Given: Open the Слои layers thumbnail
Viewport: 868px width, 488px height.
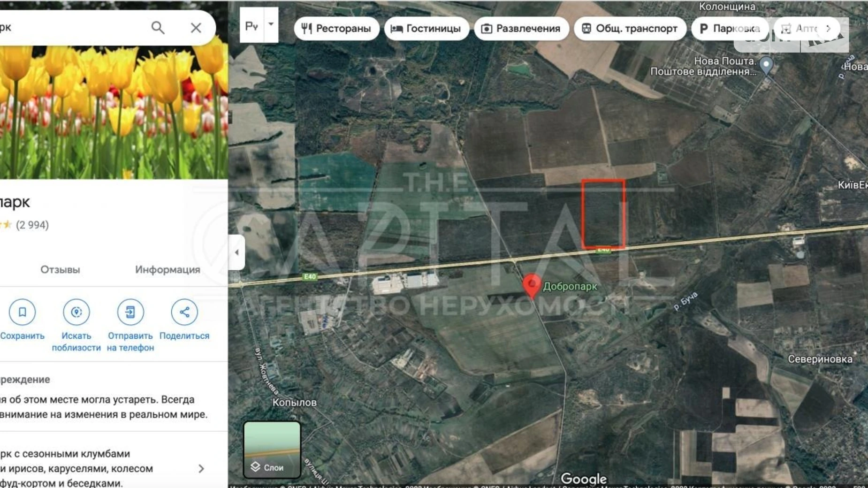Looking at the screenshot, I should coord(272,450).
